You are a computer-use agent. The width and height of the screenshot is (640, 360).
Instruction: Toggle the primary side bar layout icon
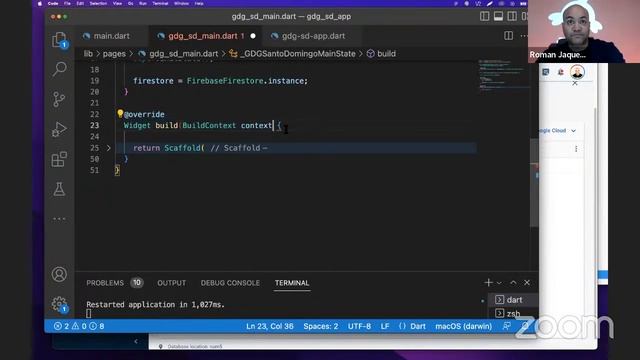pos(484,16)
